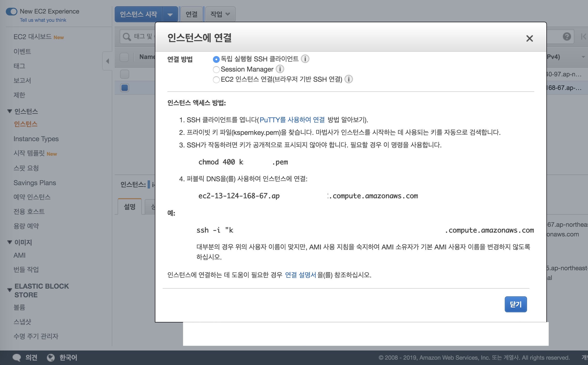Image resolution: width=588 pixels, height=365 pixels.
Task: Click info icon beside Session Manager
Action: (280, 69)
